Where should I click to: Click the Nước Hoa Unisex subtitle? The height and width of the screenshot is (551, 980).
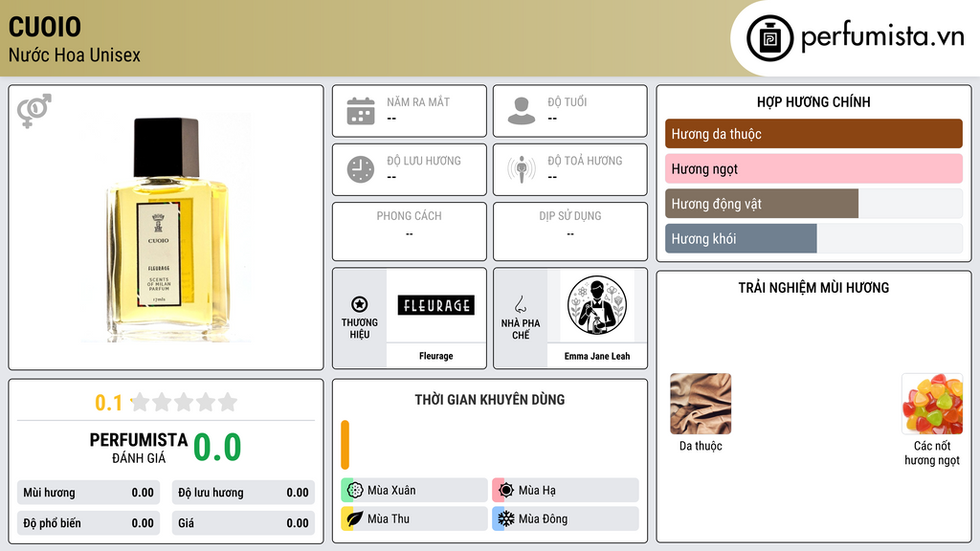point(75,55)
